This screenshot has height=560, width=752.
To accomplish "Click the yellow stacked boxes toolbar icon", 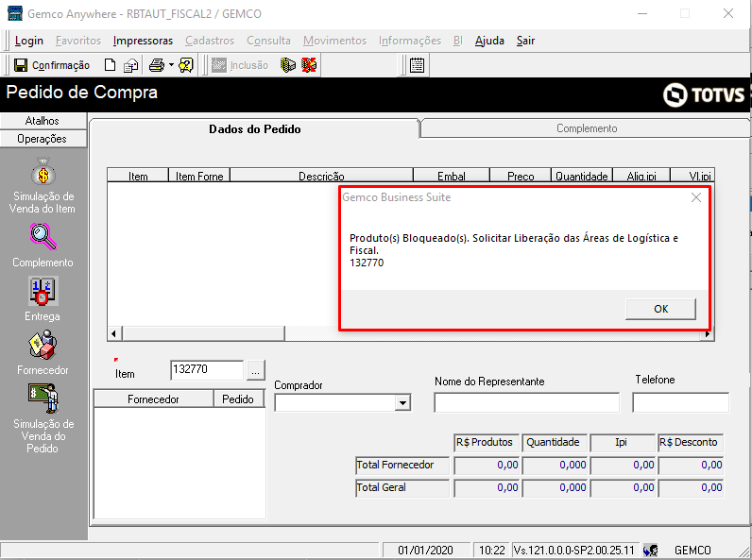I will coord(288,65).
